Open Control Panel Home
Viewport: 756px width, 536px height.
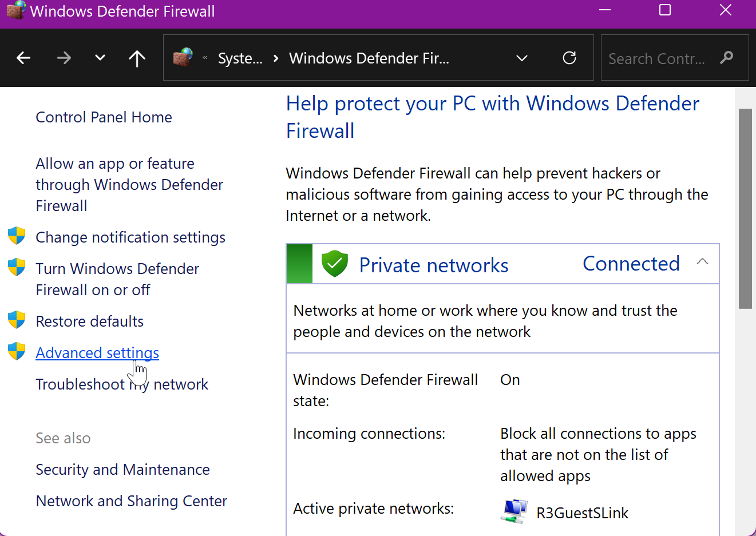104,117
